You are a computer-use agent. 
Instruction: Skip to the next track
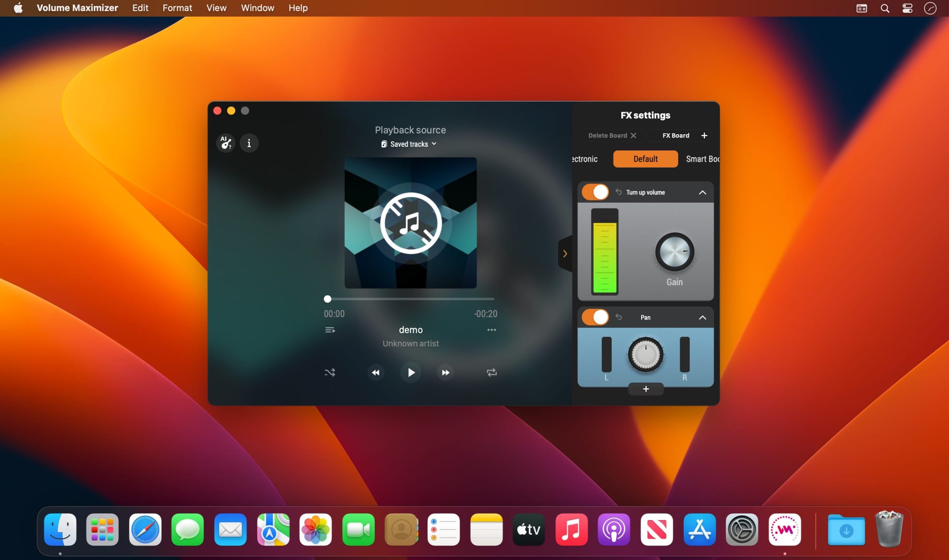point(445,373)
